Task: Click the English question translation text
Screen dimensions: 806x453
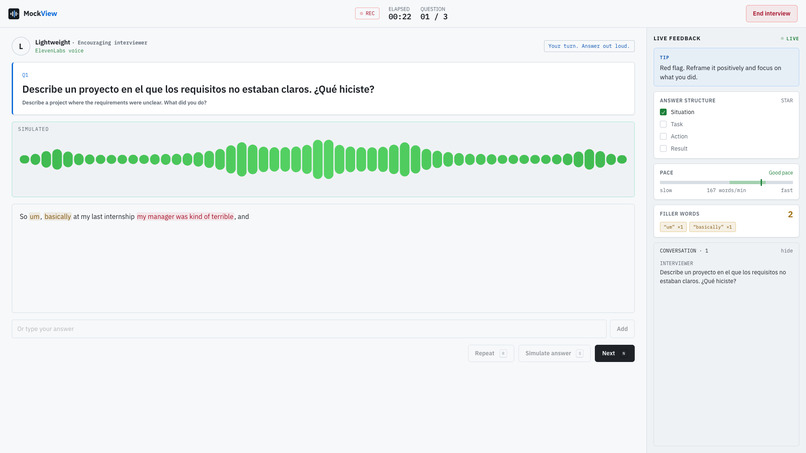Action: [114, 102]
